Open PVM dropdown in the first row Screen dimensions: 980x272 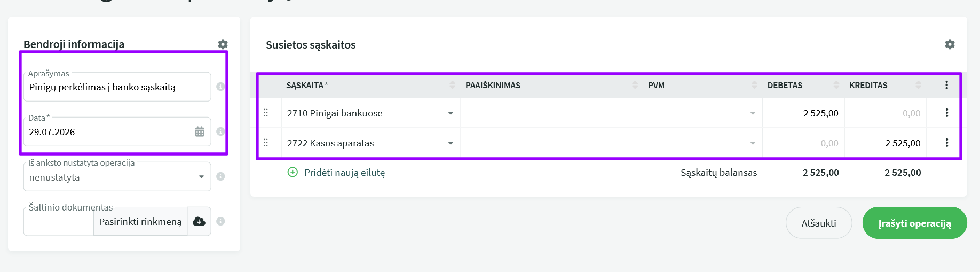[x=753, y=113]
